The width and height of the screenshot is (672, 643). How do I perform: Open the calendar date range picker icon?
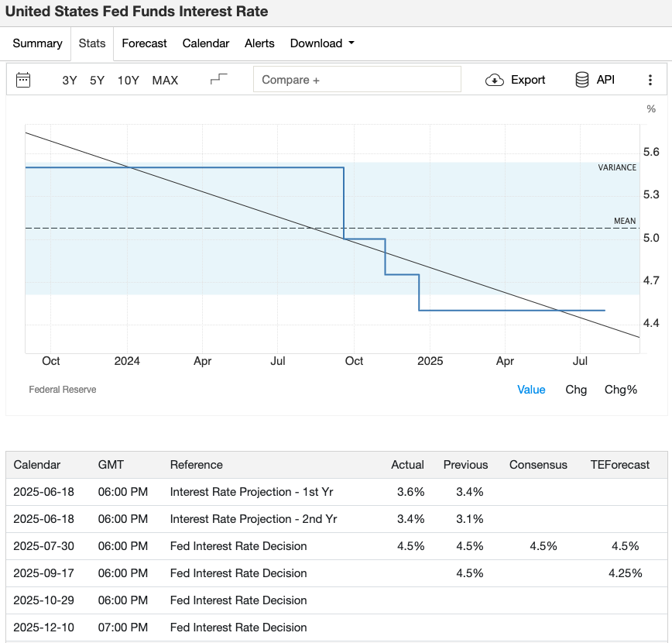click(x=23, y=80)
